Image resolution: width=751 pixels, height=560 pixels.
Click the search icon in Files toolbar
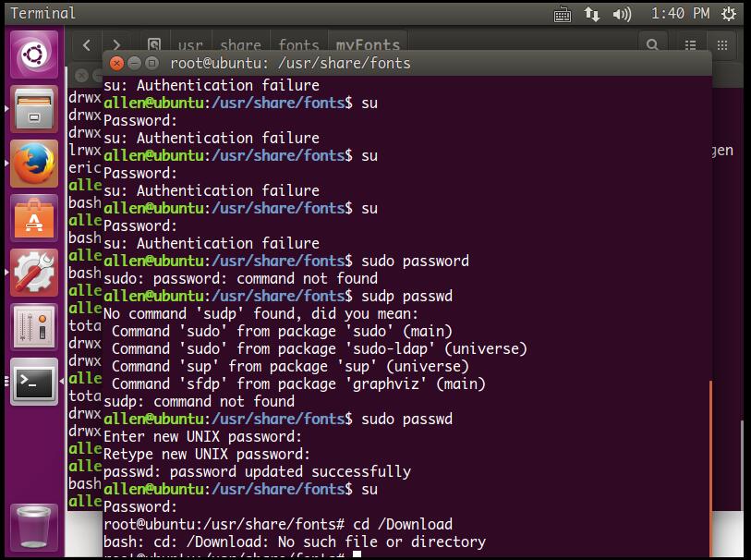(653, 44)
